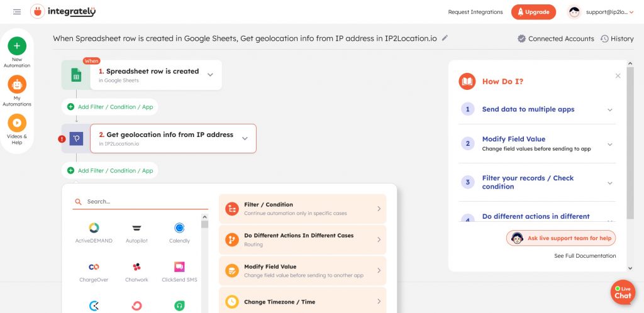Expand the Modify Field Value help item
Viewport: 644px width, 313px height.
[x=609, y=144]
